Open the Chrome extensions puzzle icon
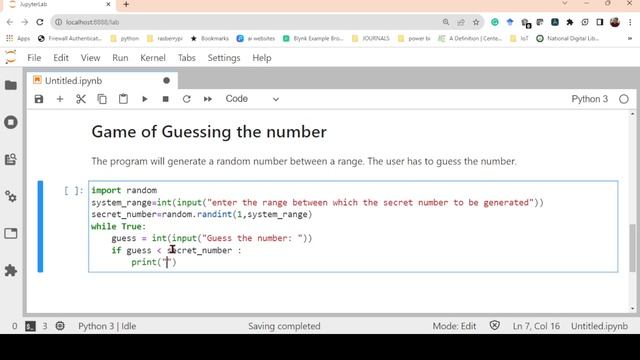This screenshot has width=640, height=360. (570, 22)
